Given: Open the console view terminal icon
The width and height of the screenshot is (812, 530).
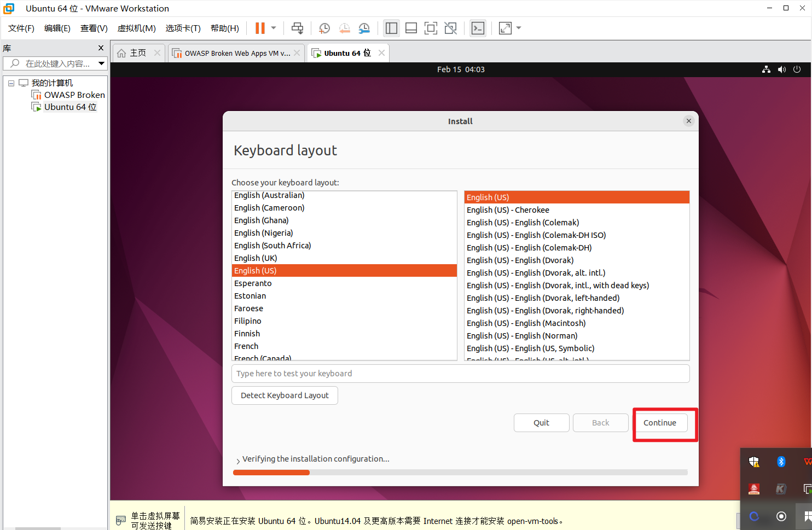Looking at the screenshot, I should tap(478, 28).
